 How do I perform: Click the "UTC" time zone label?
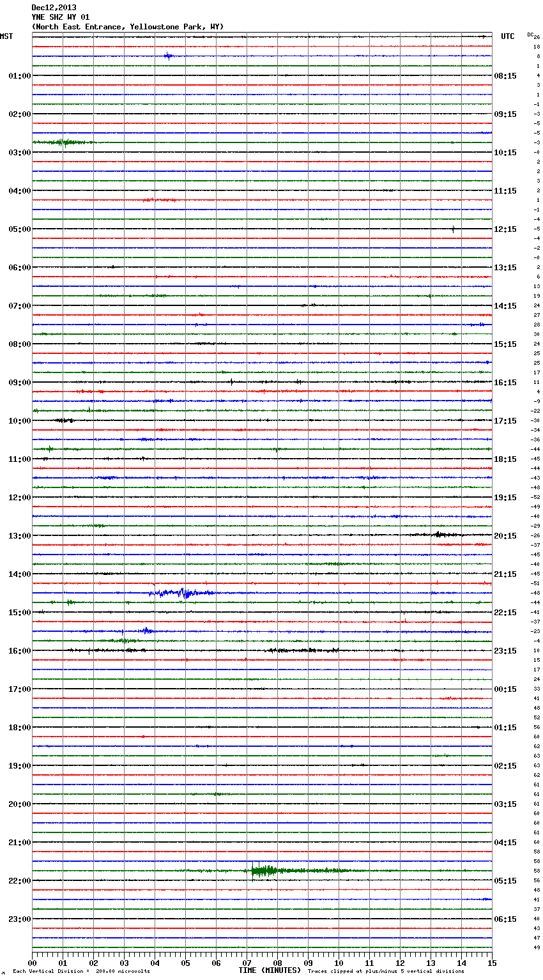pos(507,36)
